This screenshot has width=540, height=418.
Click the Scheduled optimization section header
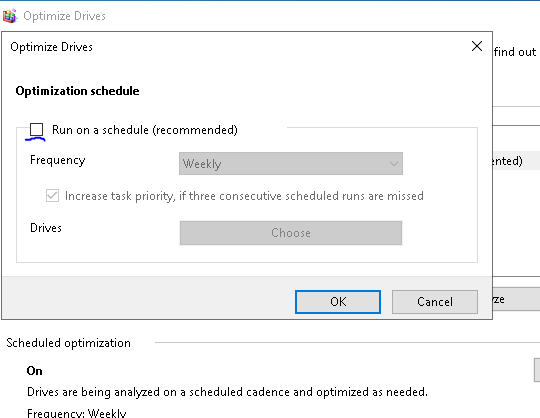(x=68, y=343)
